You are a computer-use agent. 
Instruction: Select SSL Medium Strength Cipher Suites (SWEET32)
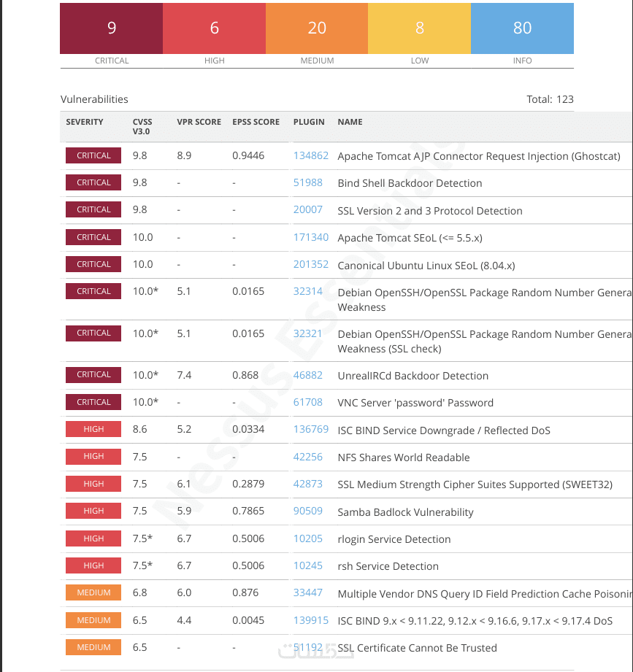point(475,484)
